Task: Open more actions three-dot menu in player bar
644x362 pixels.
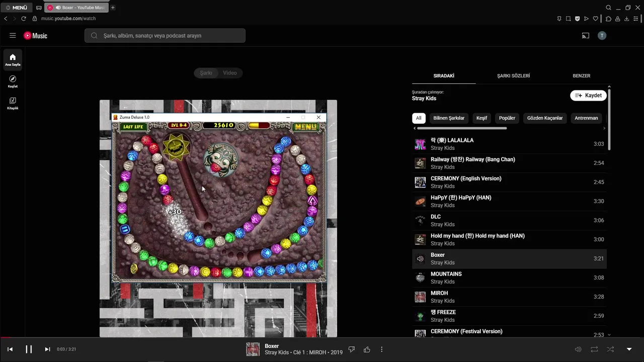Action: pos(381,349)
